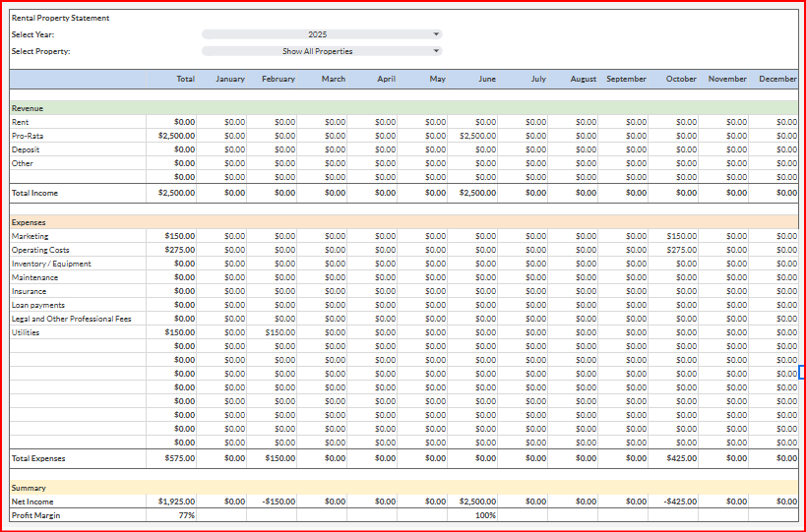Select the October column header
Screen dimensions: 806x532
click(x=673, y=79)
